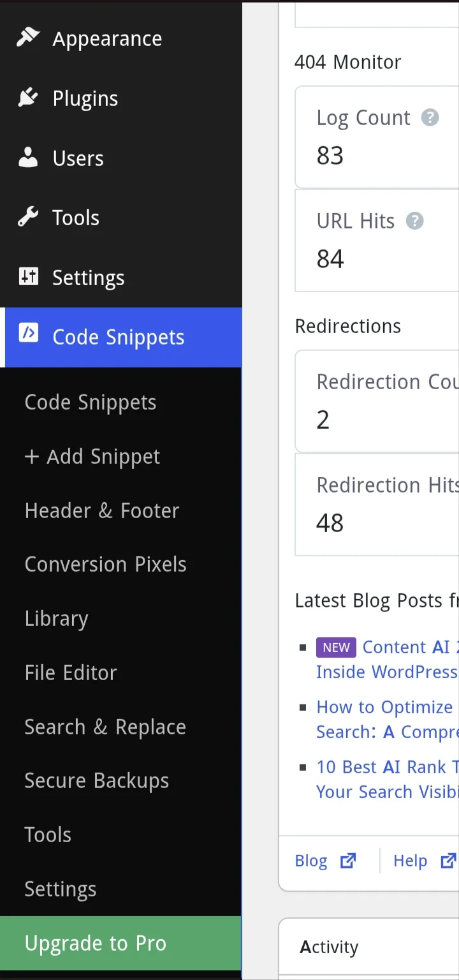Click the Redirection Count value 2
Image resolution: width=459 pixels, height=980 pixels.
(x=323, y=420)
